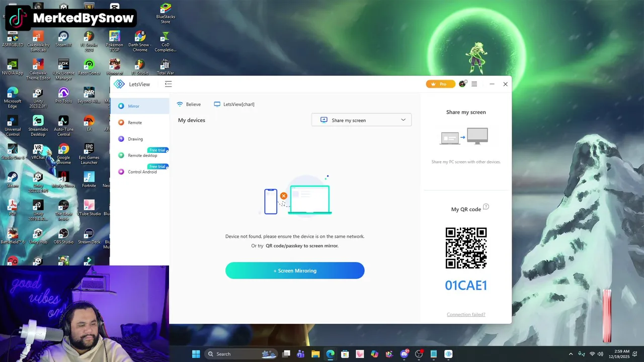Select the Mirror tab in LetsView sidebar
Viewport: 644px width, 362px height.
pos(140,106)
